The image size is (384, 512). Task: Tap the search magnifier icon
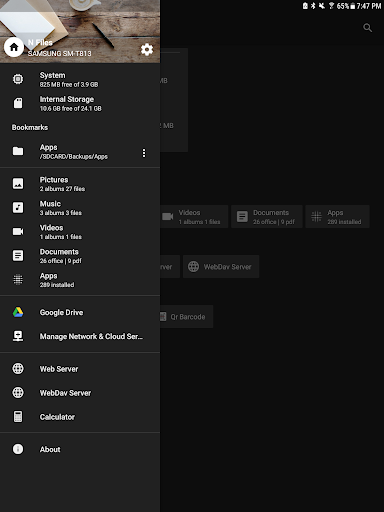coord(367,28)
